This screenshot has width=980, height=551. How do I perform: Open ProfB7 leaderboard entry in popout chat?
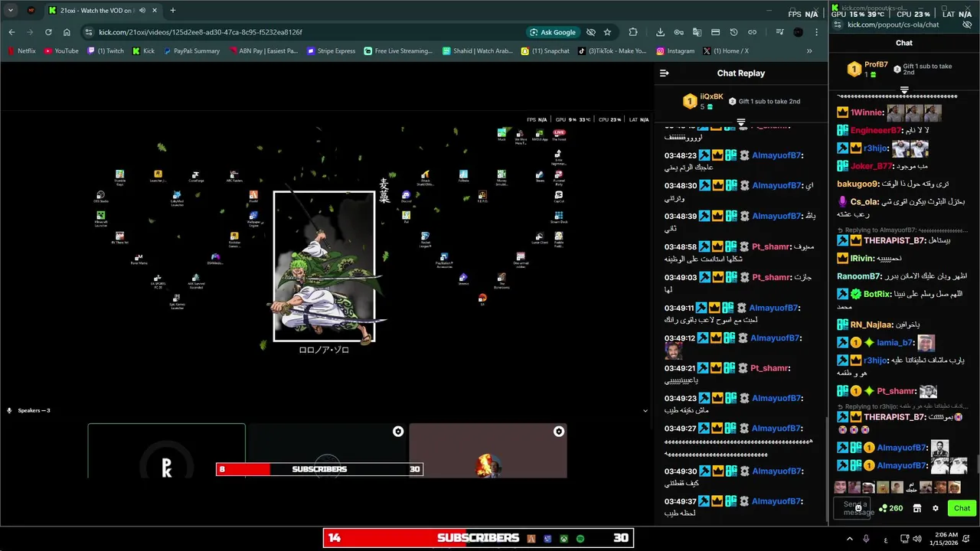tap(867, 69)
